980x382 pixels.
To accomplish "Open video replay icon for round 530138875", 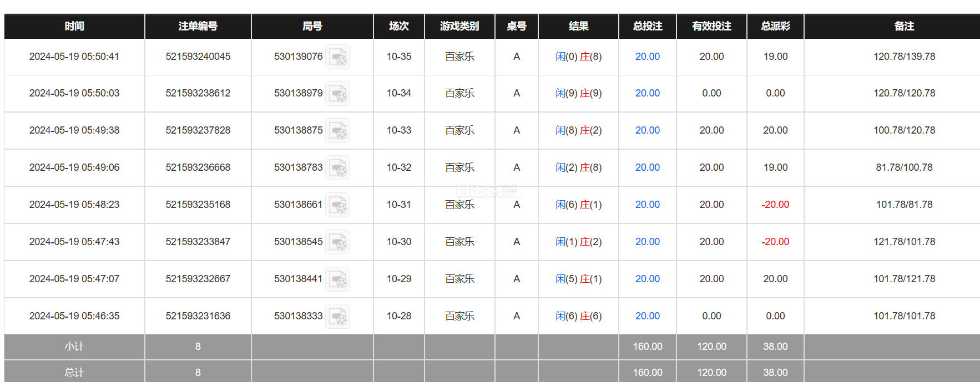I will (337, 130).
